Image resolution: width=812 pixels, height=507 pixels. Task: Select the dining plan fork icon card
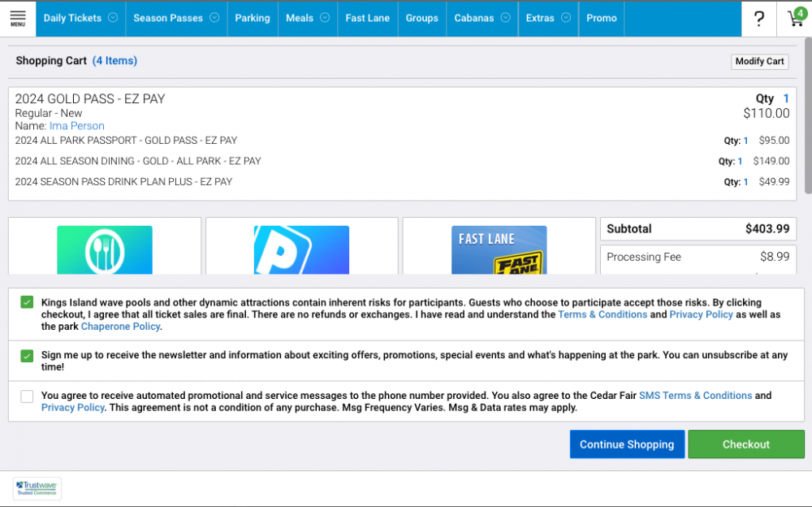105,249
